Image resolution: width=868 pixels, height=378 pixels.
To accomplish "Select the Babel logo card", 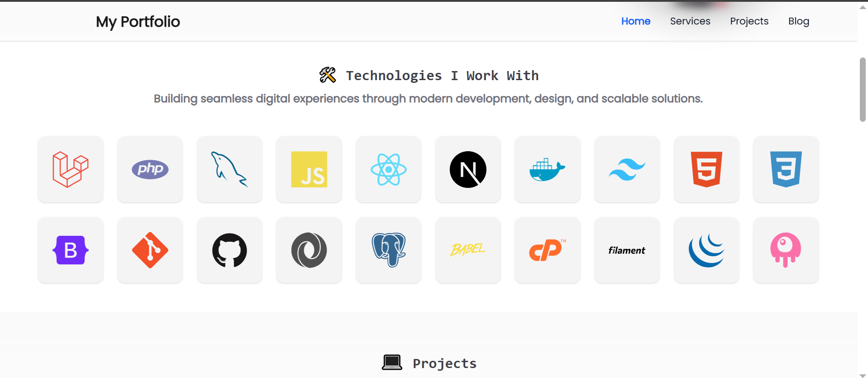I will (x=468, y=250).
